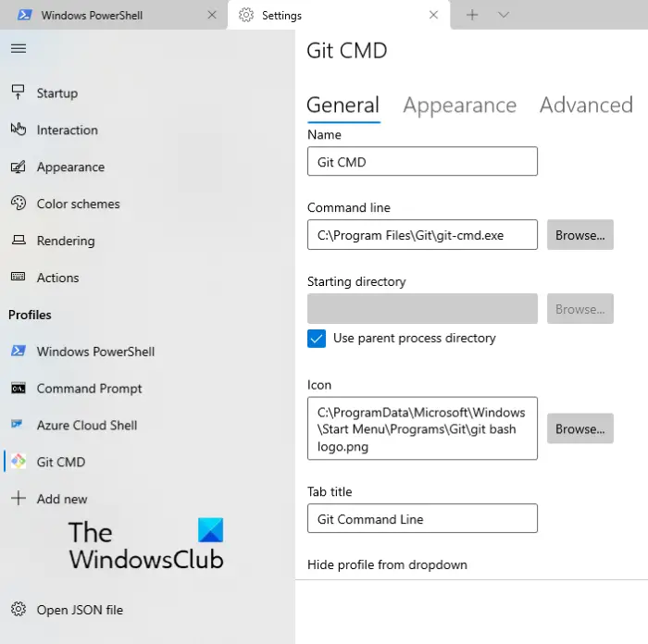Click the Name input field
The width and height of the screenshot is (648, 644).
click(x=422, y=161)
